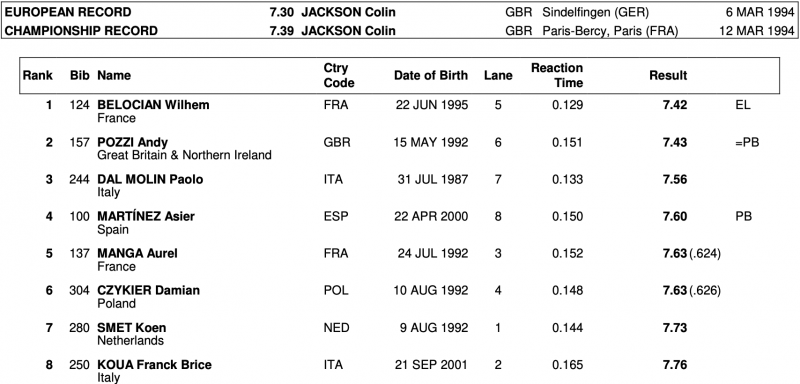Select the name POZZI Andy

point(133,142)
